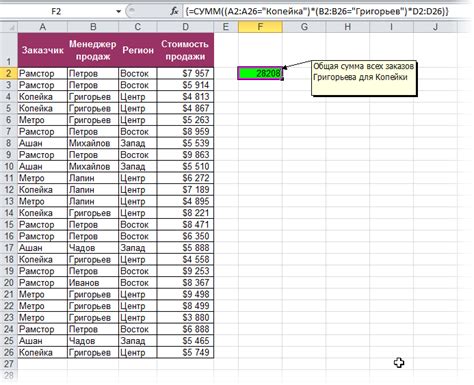Click cell with value $9 863
This screenshot has width=474, height=385.
[185, 155]
